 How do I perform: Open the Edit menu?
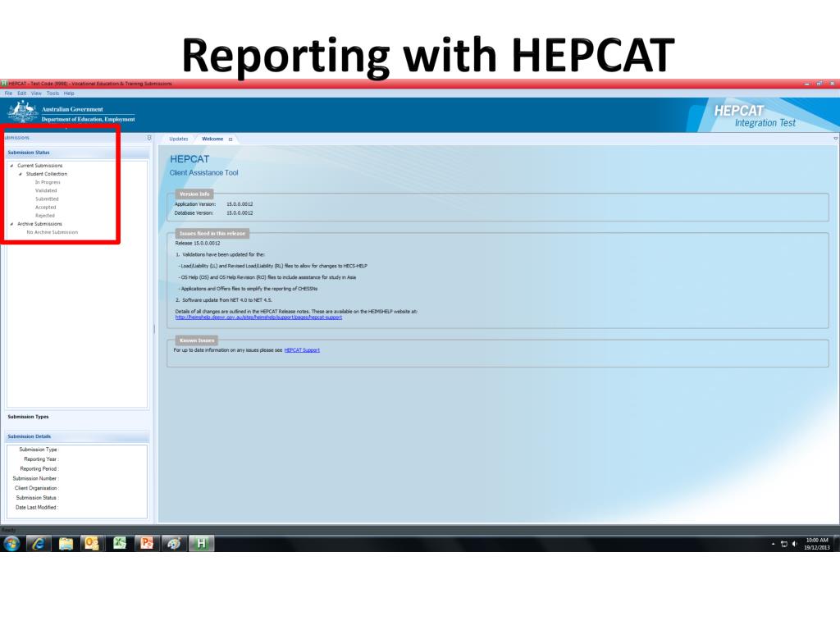click(21, 94)
